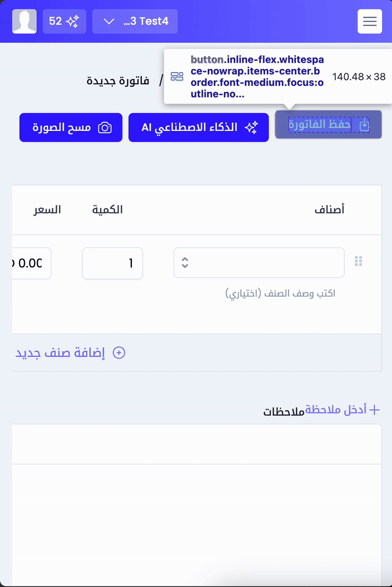Click the sparkle icon on the AI button

[251, 128]
